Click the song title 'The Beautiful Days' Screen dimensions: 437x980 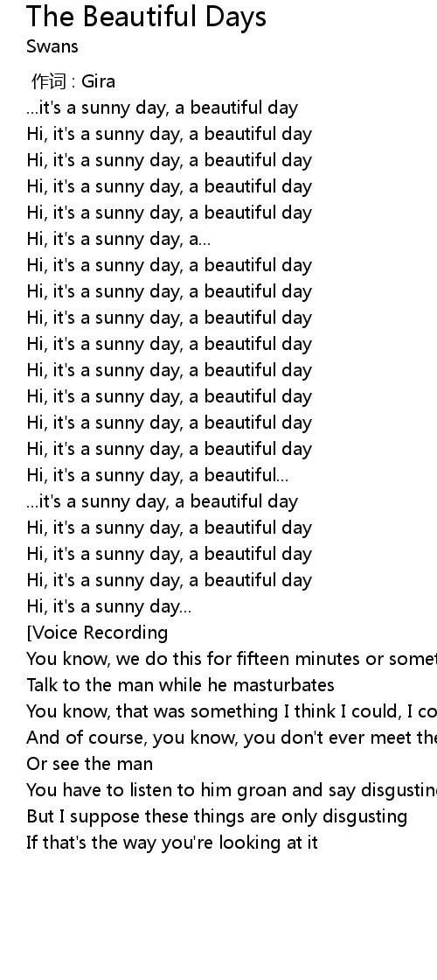point(147,17)
